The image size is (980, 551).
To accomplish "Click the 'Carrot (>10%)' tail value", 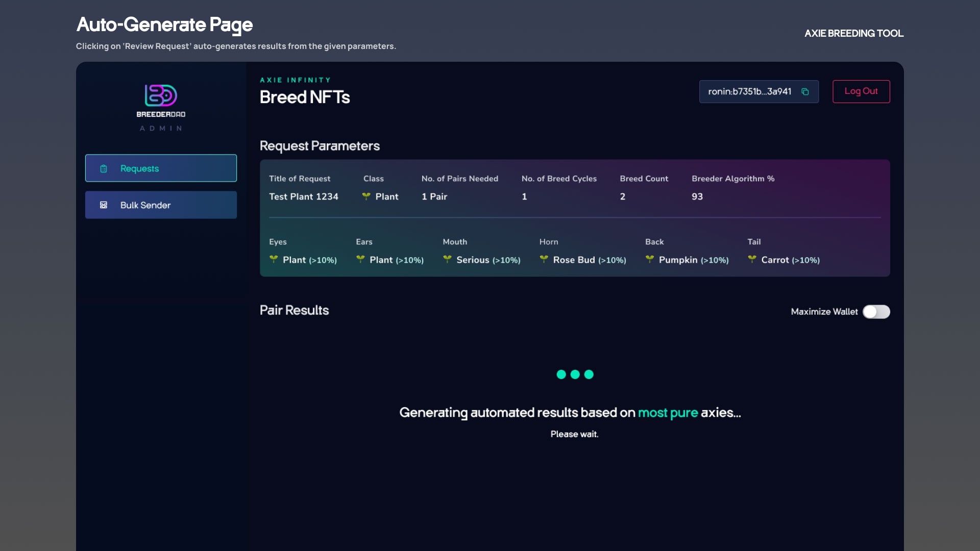I will pos(791,260).
